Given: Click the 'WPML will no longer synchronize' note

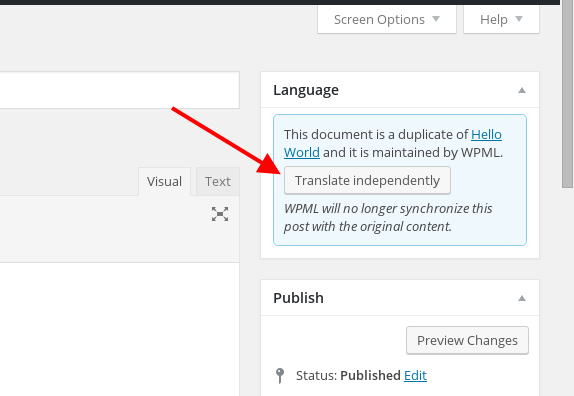Looking at the screenshot, I should coord(388,217).
